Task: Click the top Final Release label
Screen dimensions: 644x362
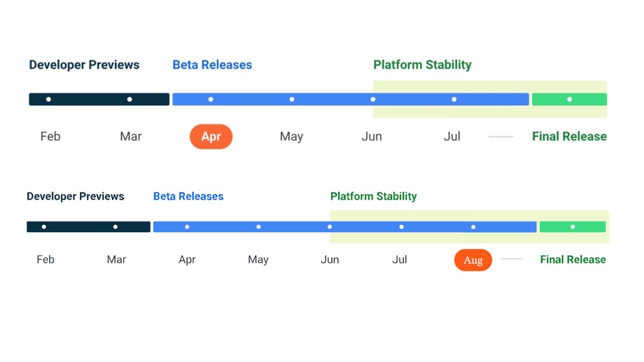Action: point(569,136)
